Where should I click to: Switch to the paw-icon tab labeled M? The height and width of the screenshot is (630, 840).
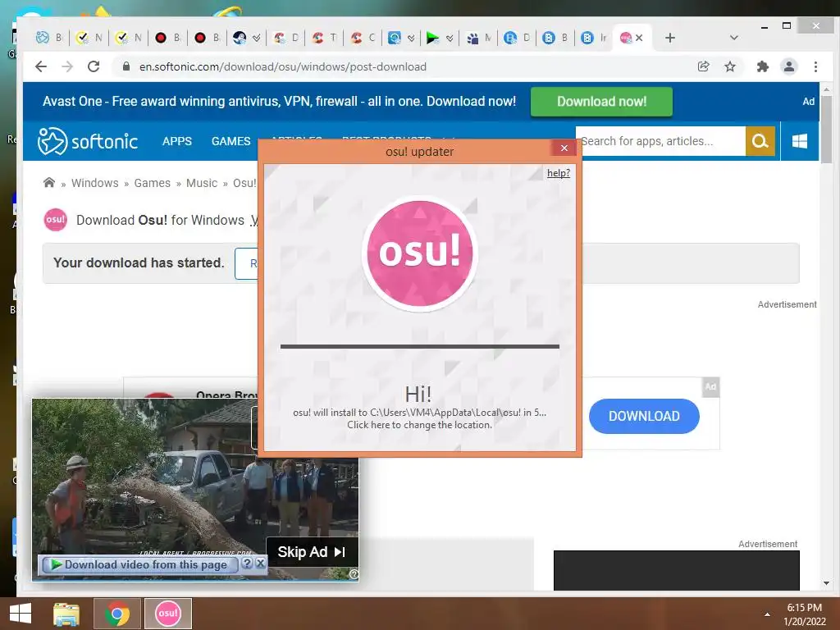pyautogui.click(x=478, y=38)
